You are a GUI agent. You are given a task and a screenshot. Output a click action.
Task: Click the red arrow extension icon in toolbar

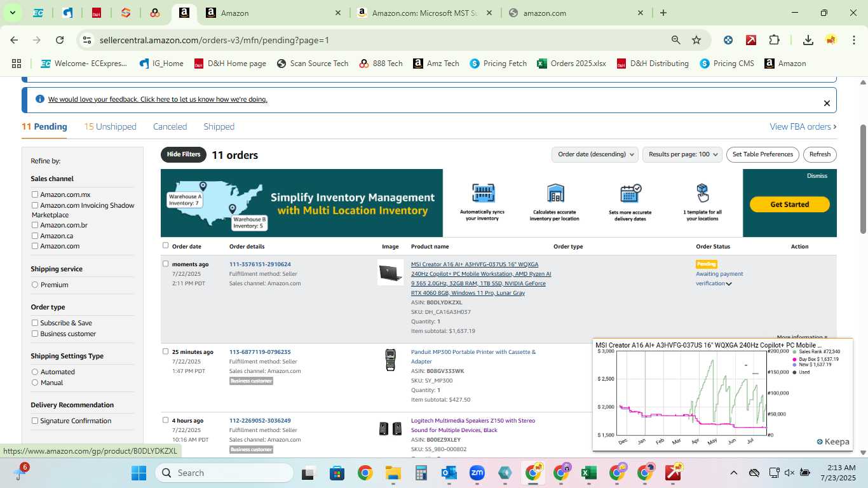coord(751,40)
